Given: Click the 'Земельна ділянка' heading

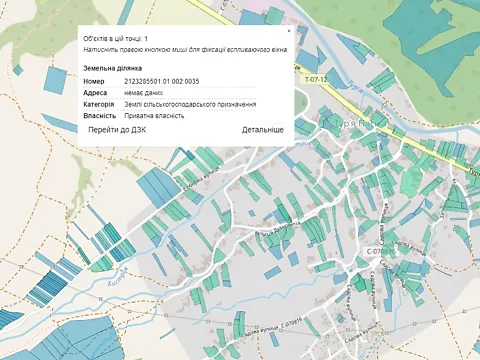Looking at the screenshot, I should click(x=112, y=68).
